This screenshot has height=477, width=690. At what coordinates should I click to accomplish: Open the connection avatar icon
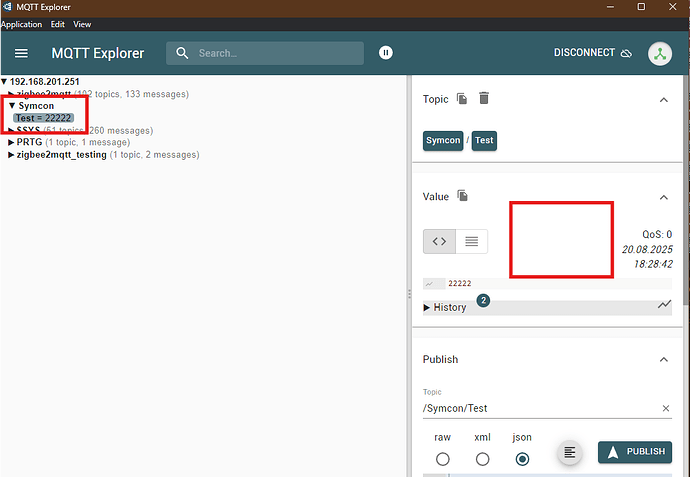(x=659, y=54)
